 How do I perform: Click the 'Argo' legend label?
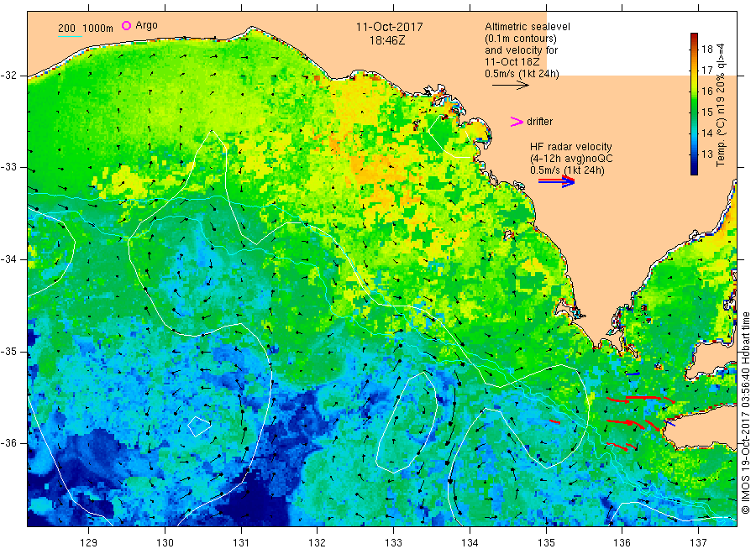tap(146, 25)
